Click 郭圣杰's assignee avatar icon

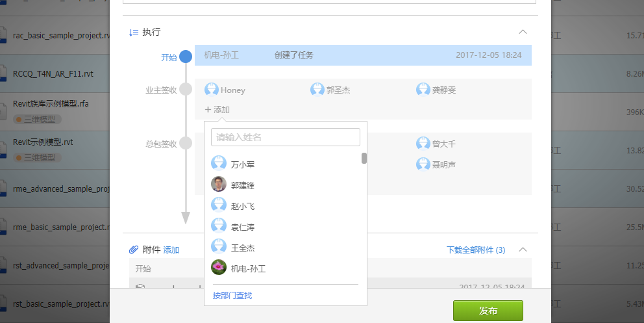[317, 90]
